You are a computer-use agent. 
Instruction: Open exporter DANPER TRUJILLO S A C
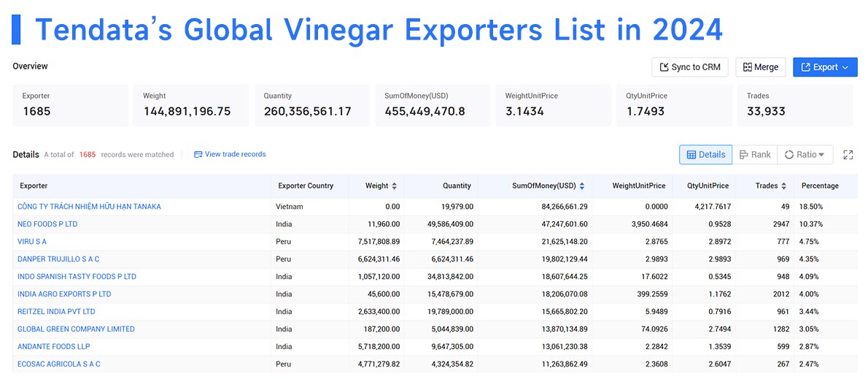[58, 259]
